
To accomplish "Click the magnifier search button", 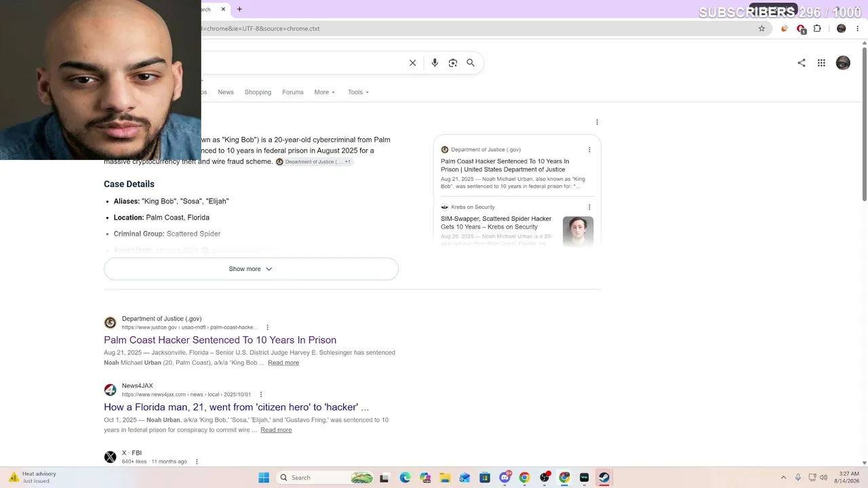I will pyautogui.click(x=471, y=63).
